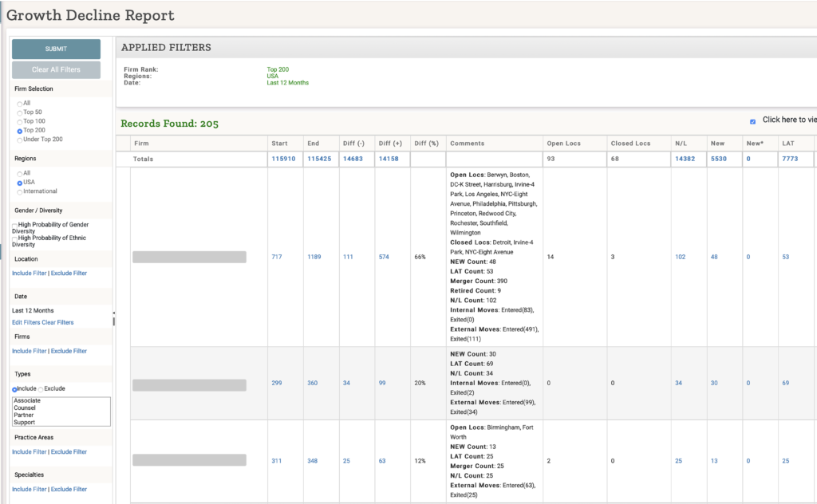Sort by the Start column header

pyautogui.click(x=279, y=144)
